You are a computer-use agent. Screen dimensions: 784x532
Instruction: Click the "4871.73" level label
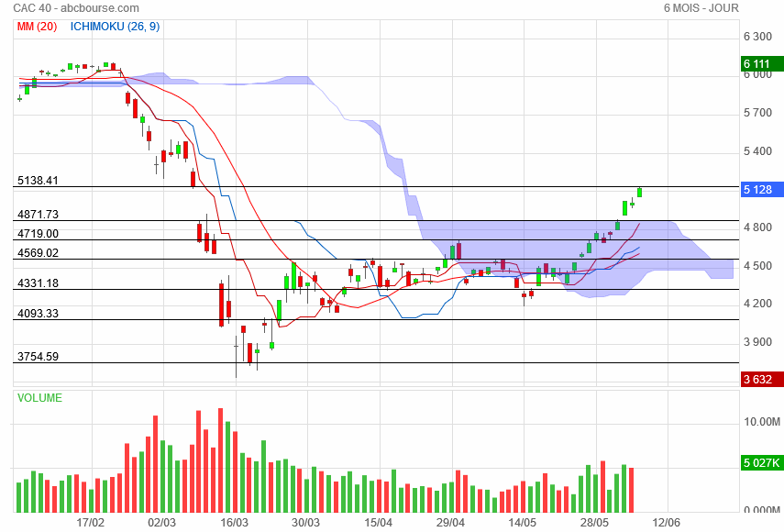(x=38, y=215)
